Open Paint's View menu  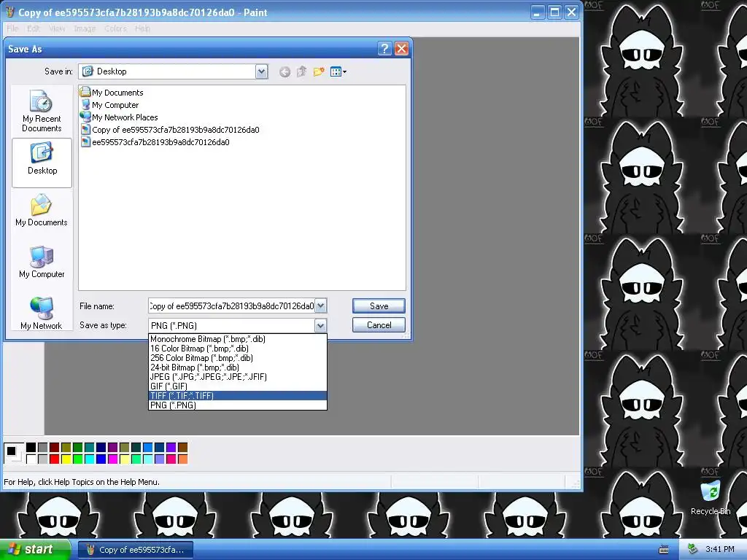pyautogui.click(x=57, y=28)
